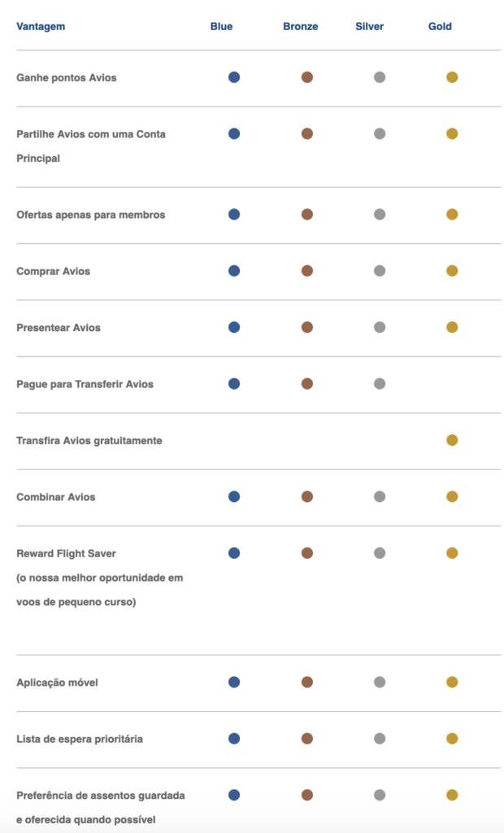Click the Gold dot for Presentear Avios

[452, 327]
